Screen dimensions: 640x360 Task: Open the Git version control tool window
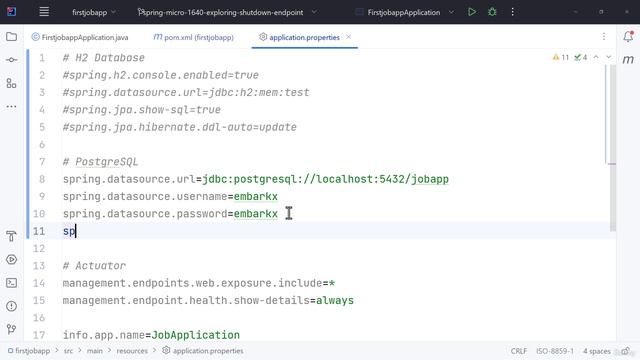point(11,329)
